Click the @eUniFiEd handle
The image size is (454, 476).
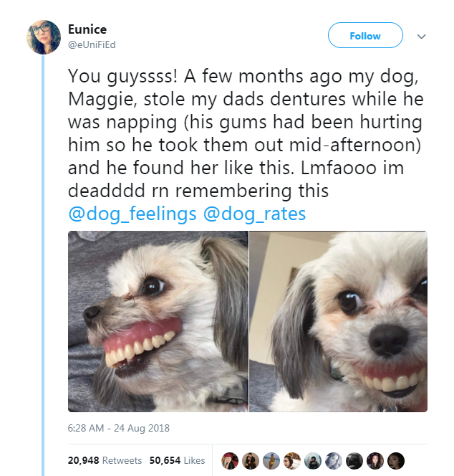92,43
